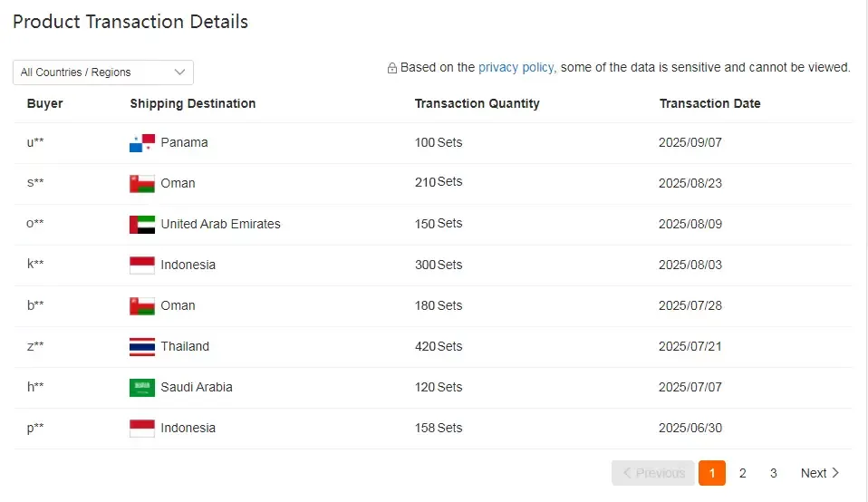Image resolution: width=868 pixels, height=502 pixels.
Task: Click buyer u** in first row
Action: click(x=35, y=142)
